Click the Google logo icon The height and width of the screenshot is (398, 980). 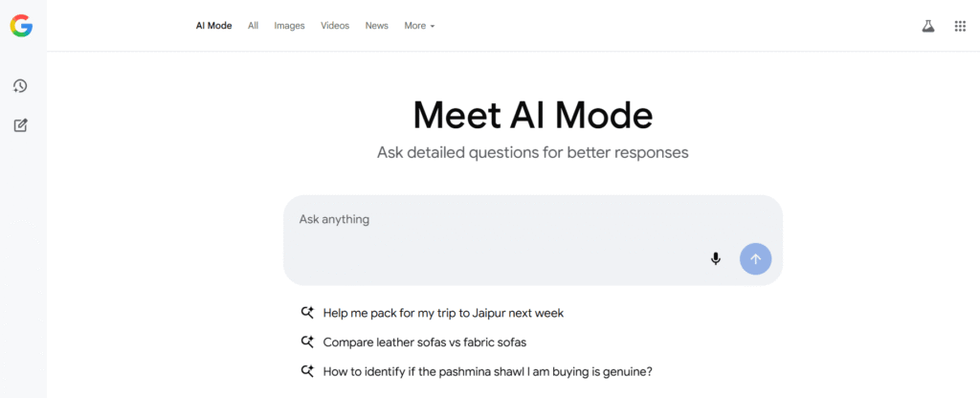[x=21, y=26]
